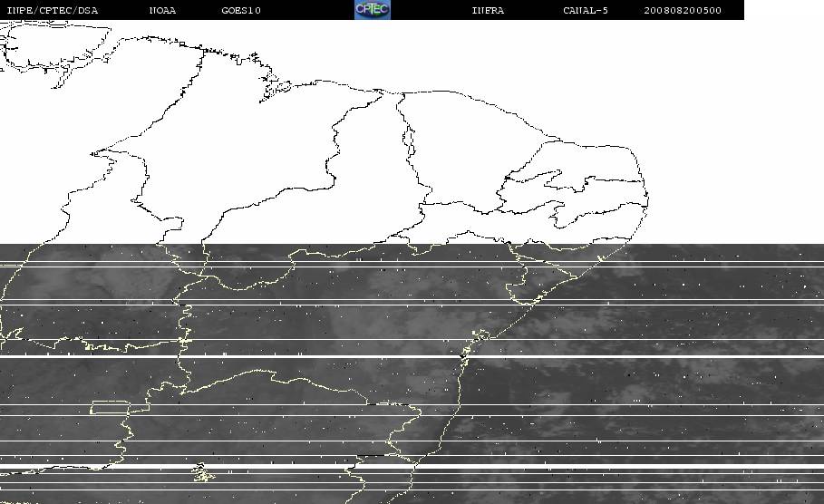Viewport: 824px width, 504px height.
Task: Select the CANAL-5 channel label
Action: tap(586, 10)
